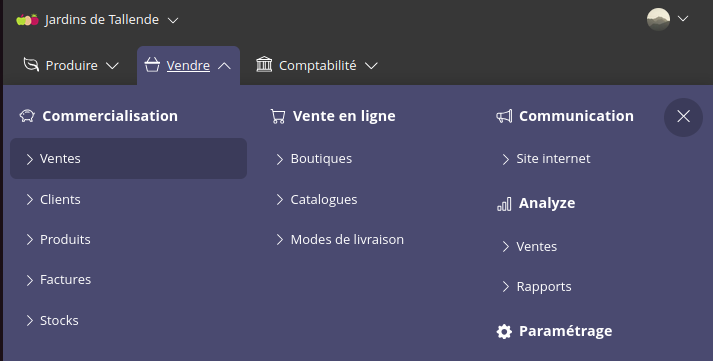Collapse the Vendre menu tab
713x361 pixels.
click(188, 65)
